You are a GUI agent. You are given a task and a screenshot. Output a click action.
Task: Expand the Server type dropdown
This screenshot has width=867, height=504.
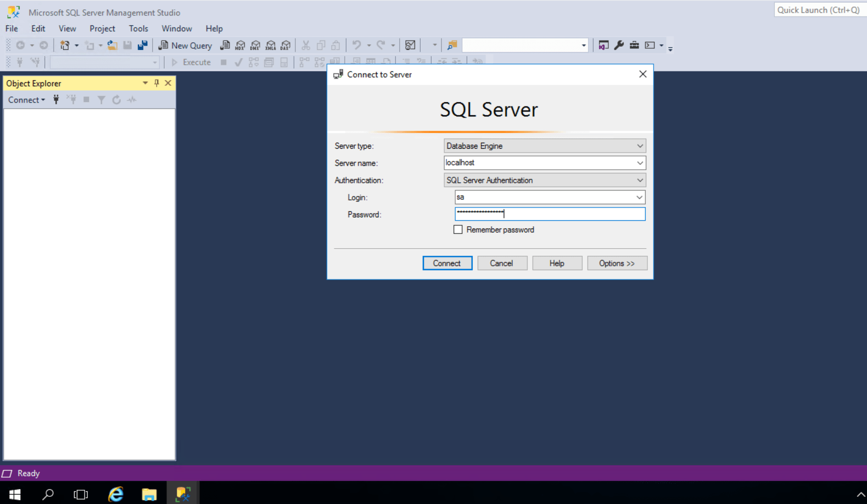pyautogui.click(x=640, y=146)
